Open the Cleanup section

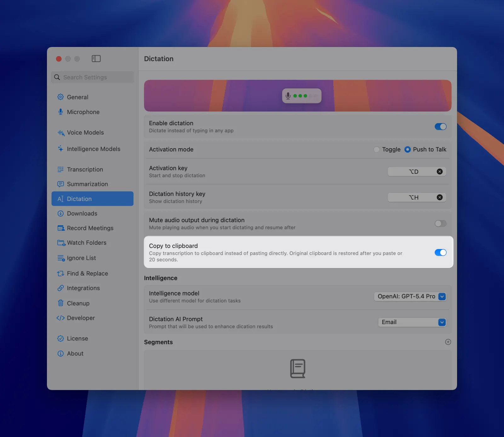tap(92, 303)
